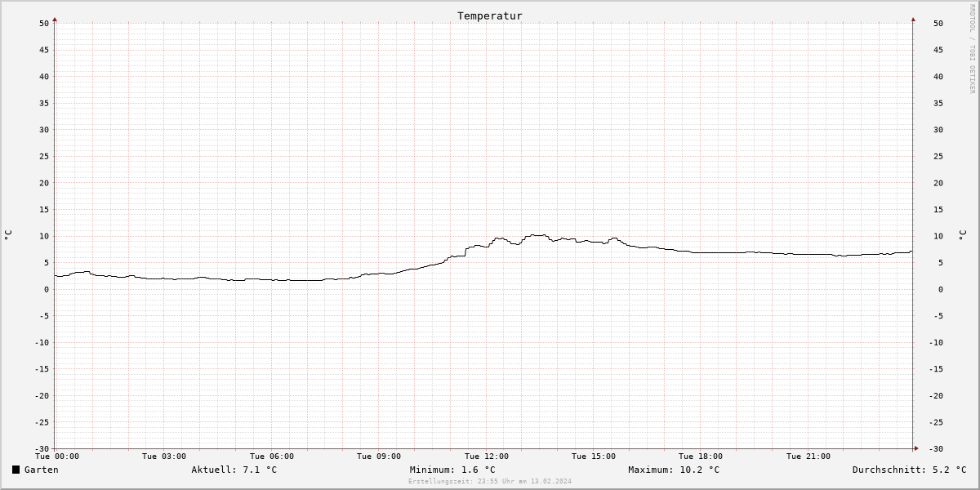Screen dimensions: 980x490
Task: Click the 'Garten' legend label
Action: click(x=42, y=470)
